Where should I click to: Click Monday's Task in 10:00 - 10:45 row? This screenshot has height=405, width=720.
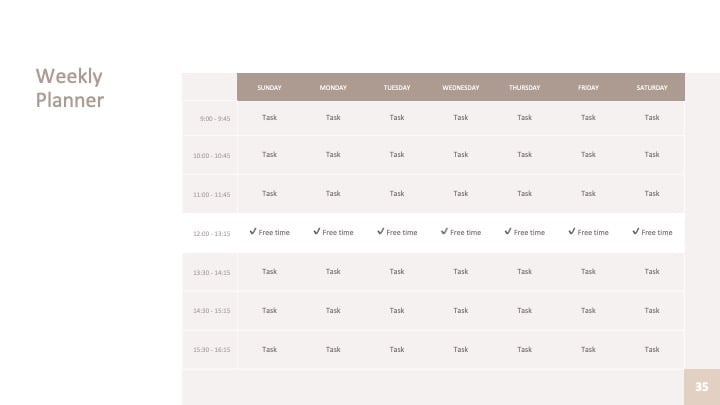click(333, 154)
